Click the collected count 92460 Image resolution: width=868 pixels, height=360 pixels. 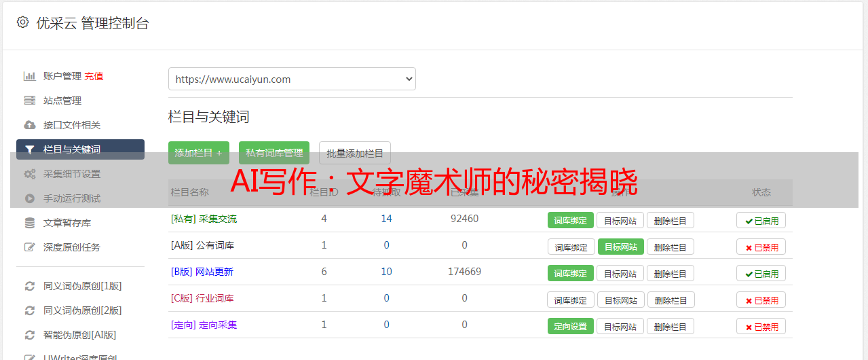(464, 219)
